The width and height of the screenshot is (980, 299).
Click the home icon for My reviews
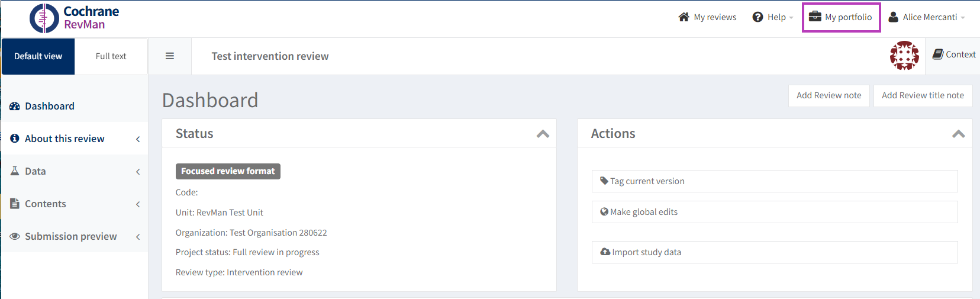click(x=684, y=17)
